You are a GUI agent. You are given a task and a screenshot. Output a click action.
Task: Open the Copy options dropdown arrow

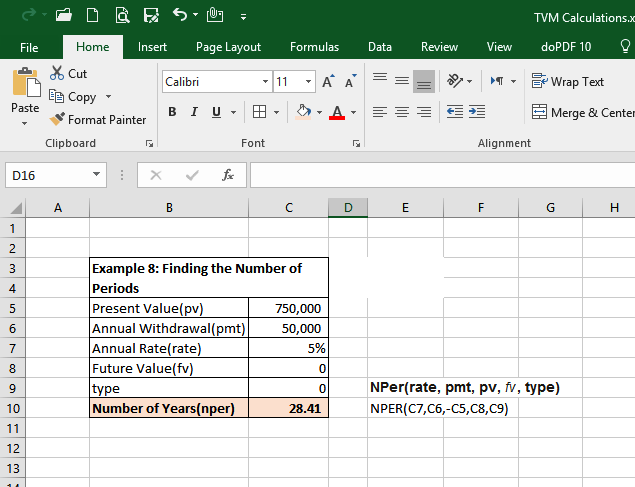tap(108, 96)
